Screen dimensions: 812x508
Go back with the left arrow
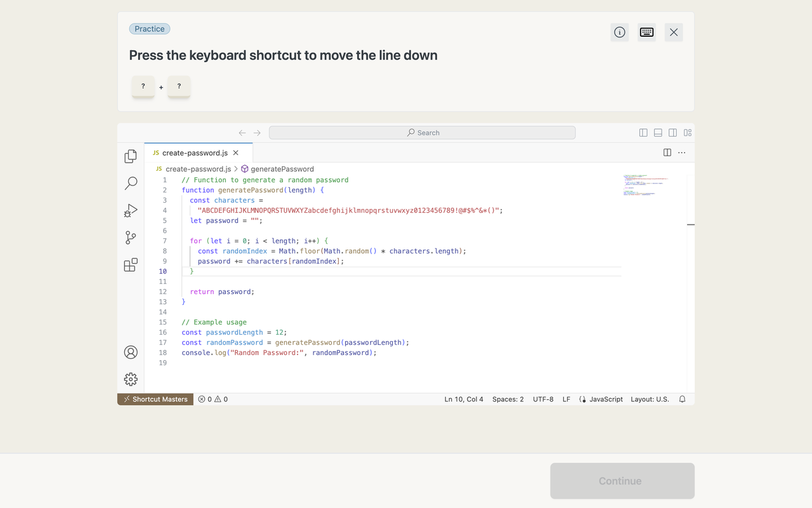coord(242,133)
